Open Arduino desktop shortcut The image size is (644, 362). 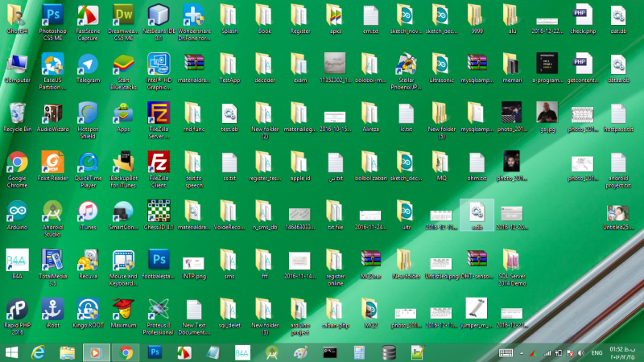pyautogui.click(x=17, y=216)
